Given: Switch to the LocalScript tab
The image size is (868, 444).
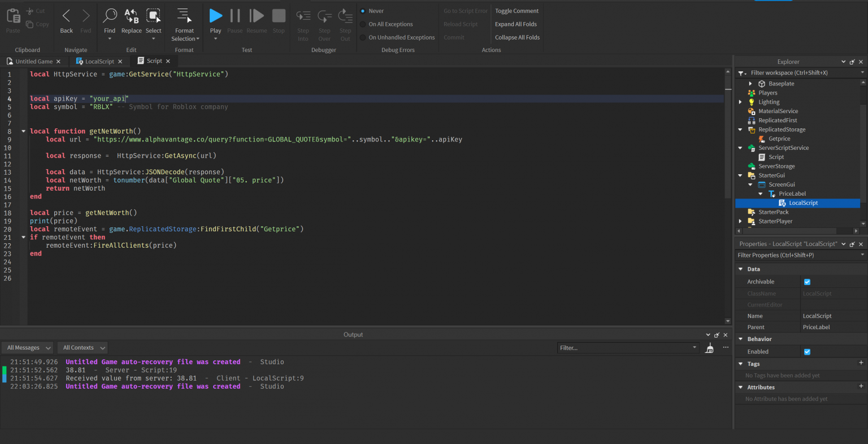Looking at the screenshot, I should click(x=99, y=61).
